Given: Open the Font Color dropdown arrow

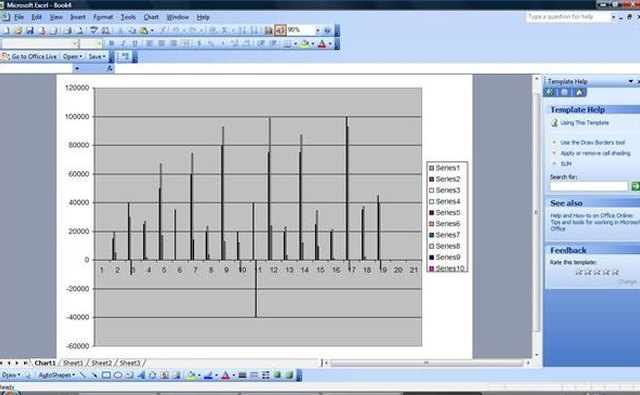Looking at the screenshot, I should coord(330,44).
